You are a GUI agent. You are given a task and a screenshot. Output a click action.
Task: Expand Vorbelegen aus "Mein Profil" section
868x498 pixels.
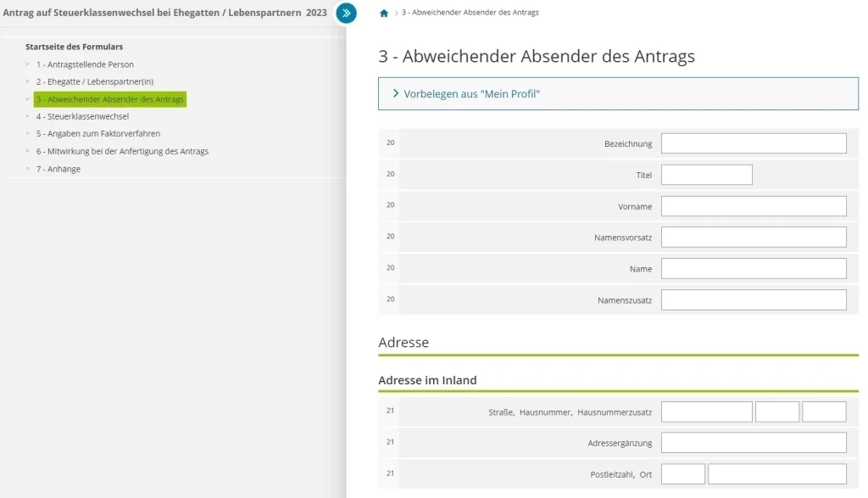[x=618, y=93]
